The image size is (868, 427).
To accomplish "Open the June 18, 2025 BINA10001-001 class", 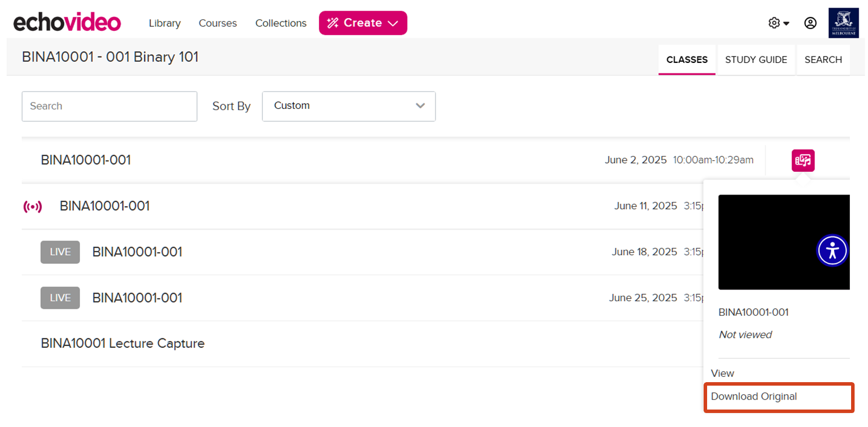I will coord(137,252).
